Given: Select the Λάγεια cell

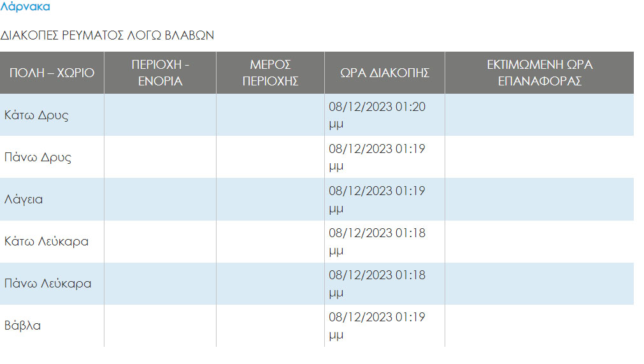Looking at the screenshot, I should point(52,200).
